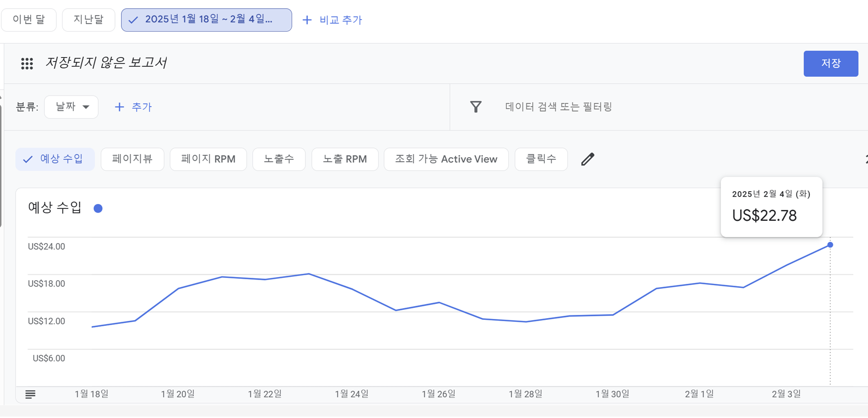This screenshot has width=868, height=418.
Task: Click the blue 예상 수입 legend dot
Action: 98,209
